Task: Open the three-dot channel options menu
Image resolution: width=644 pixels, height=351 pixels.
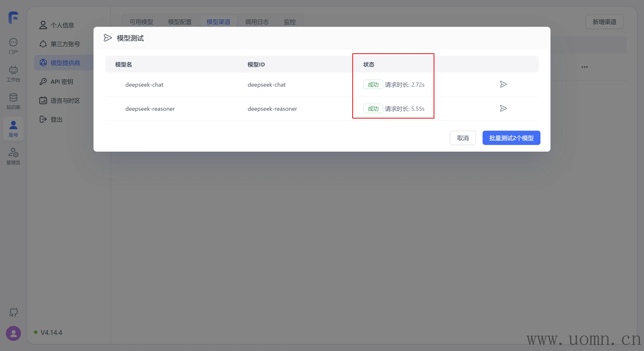Action: click(x=584, y=67)
